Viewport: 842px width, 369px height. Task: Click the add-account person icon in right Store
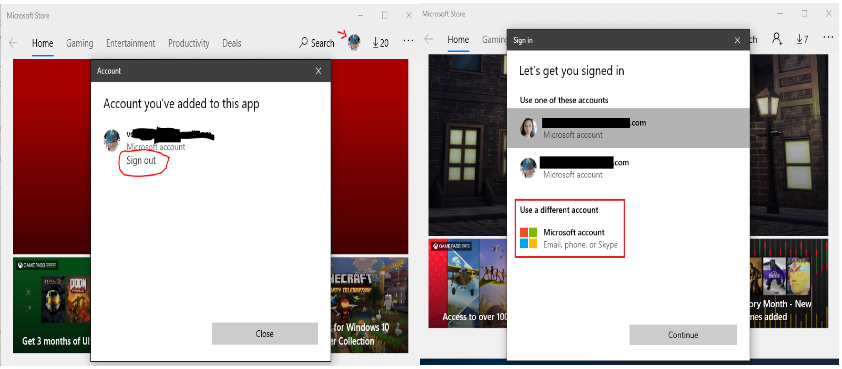point(777,39)
